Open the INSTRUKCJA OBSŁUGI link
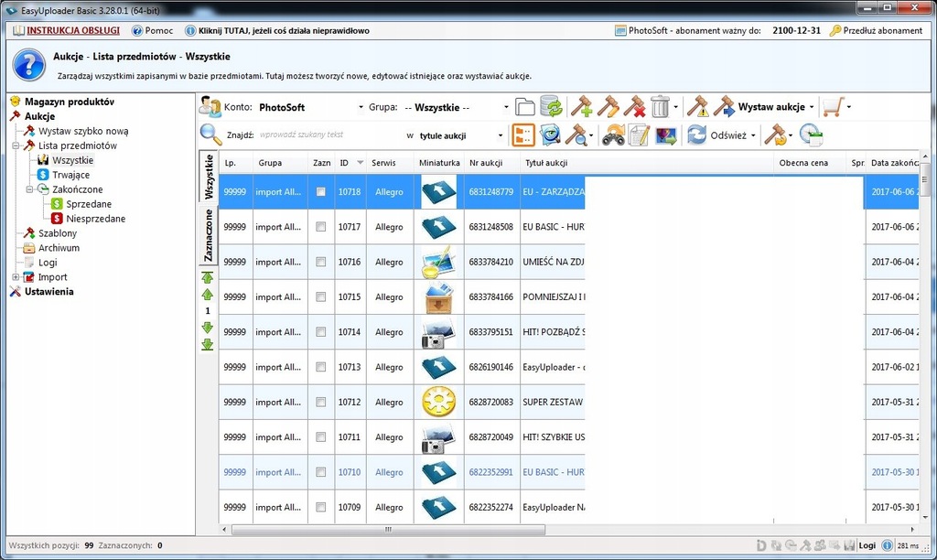This screenshot has height=560, width=937. pos(73,30)
